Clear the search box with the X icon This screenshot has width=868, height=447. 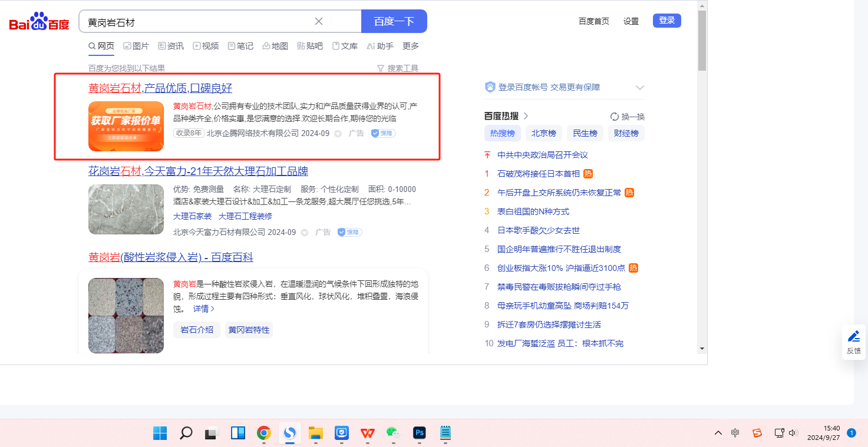pyautogui.click(x=319, y=21)
